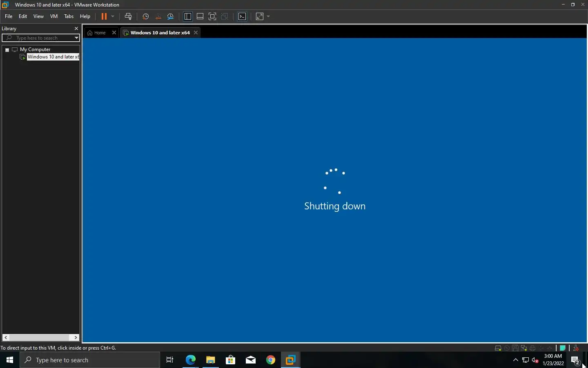Screen dimensions: 588x368
Task: Click the USB controller status bar icon
Action: click(550, 348)
